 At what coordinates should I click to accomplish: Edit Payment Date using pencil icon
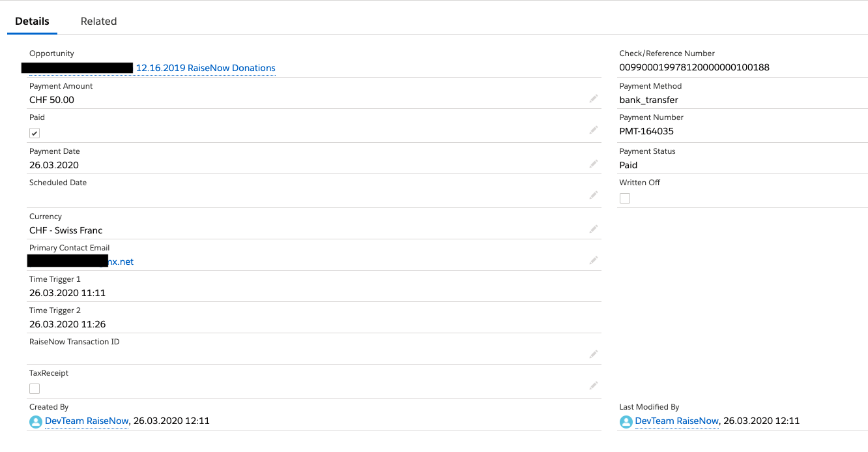[593, 164]
